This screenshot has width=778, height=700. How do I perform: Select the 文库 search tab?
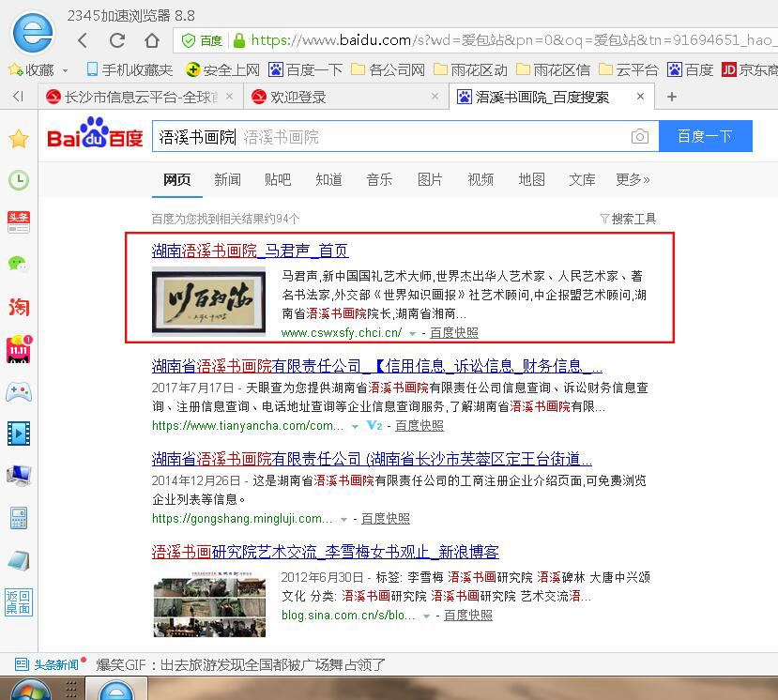[x=582, y=179]
